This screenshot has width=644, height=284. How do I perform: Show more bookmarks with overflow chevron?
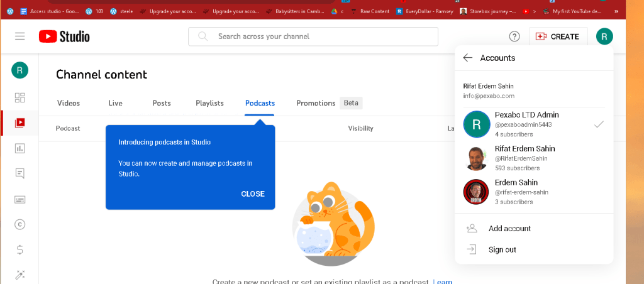coord(616,11)
